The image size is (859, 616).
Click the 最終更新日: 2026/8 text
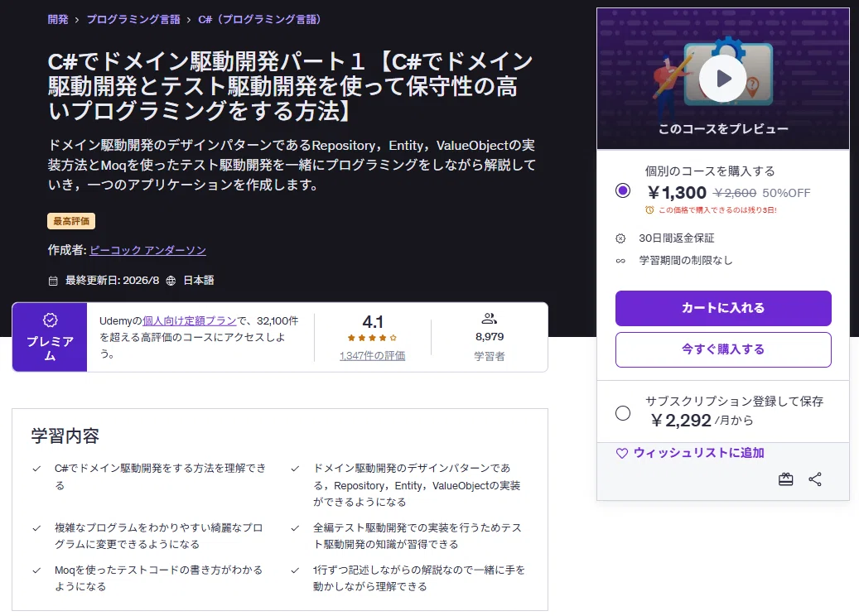point(113,281)
